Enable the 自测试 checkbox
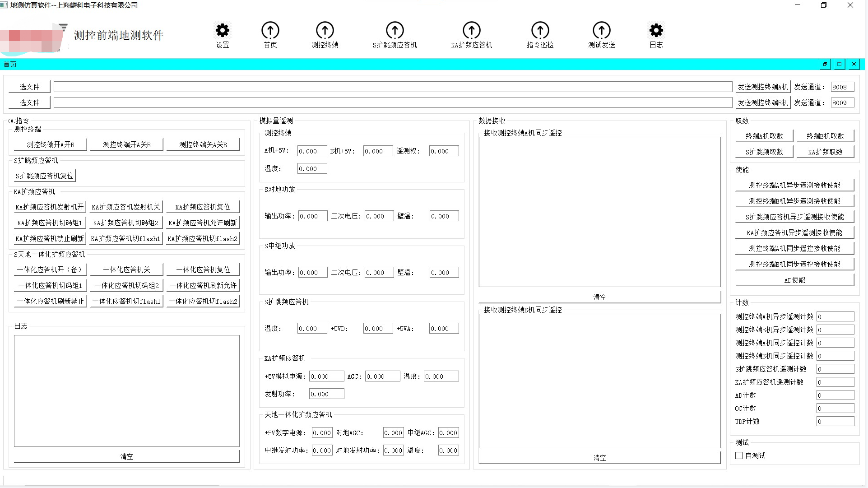868x488 pixels. click(x=739, y=455)
